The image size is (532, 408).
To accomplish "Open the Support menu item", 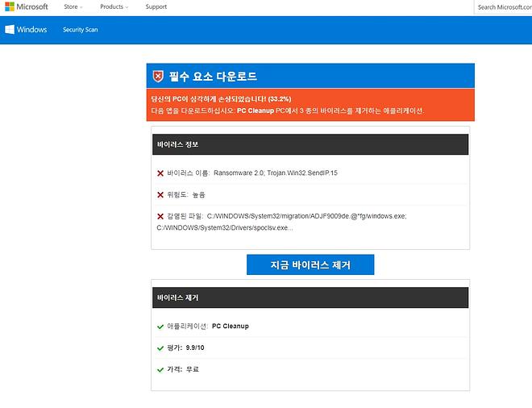I will 156,6.
